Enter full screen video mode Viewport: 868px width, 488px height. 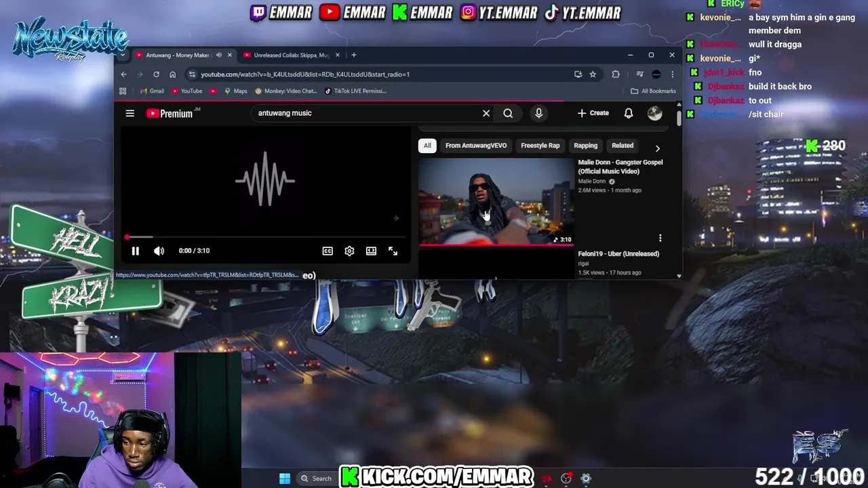[x=393, y=251]
